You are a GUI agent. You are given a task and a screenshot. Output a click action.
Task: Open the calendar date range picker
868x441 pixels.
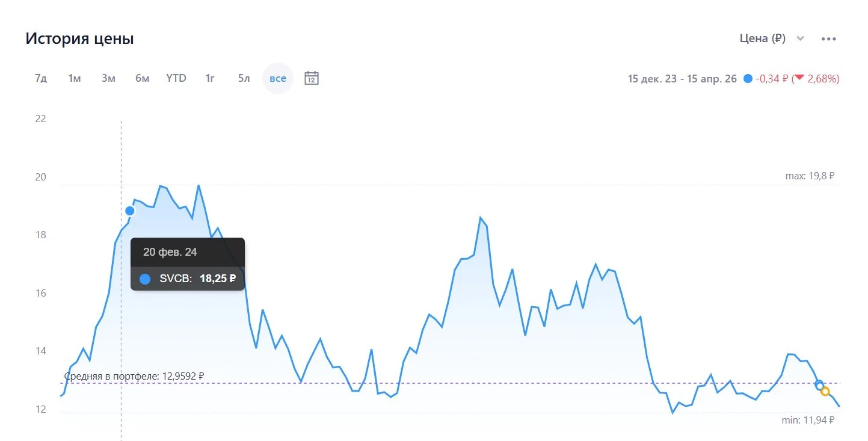click(x=311, y=78)
